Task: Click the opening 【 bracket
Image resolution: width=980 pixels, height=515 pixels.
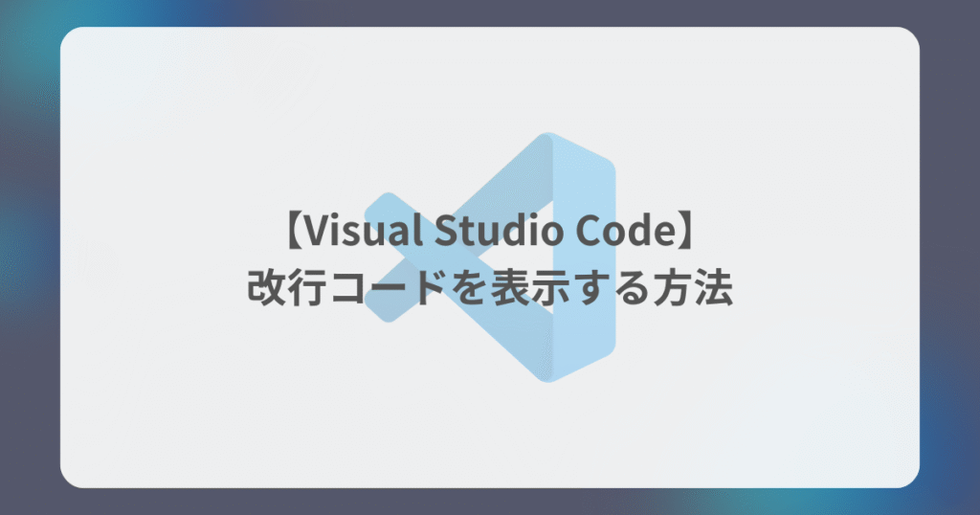Action: [x=293, y=231]
